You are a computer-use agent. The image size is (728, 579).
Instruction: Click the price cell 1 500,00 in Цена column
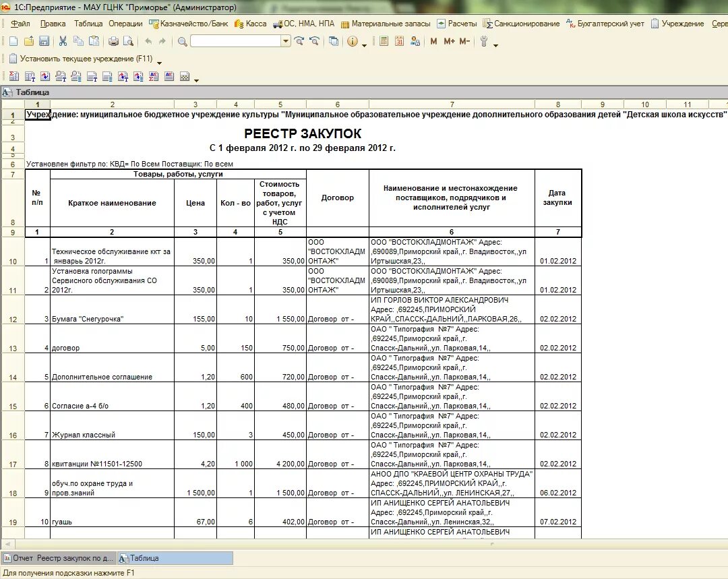pyautogui.click(x=195, y=484)
